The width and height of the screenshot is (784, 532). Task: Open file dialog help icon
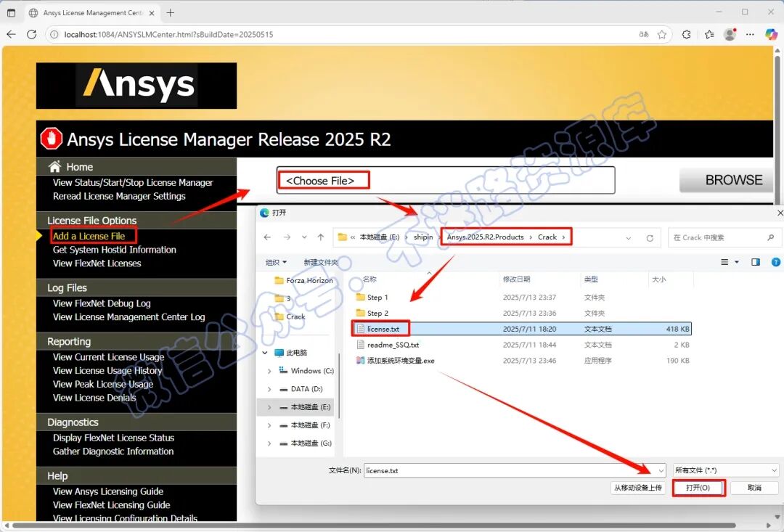(x=775, y=262)
